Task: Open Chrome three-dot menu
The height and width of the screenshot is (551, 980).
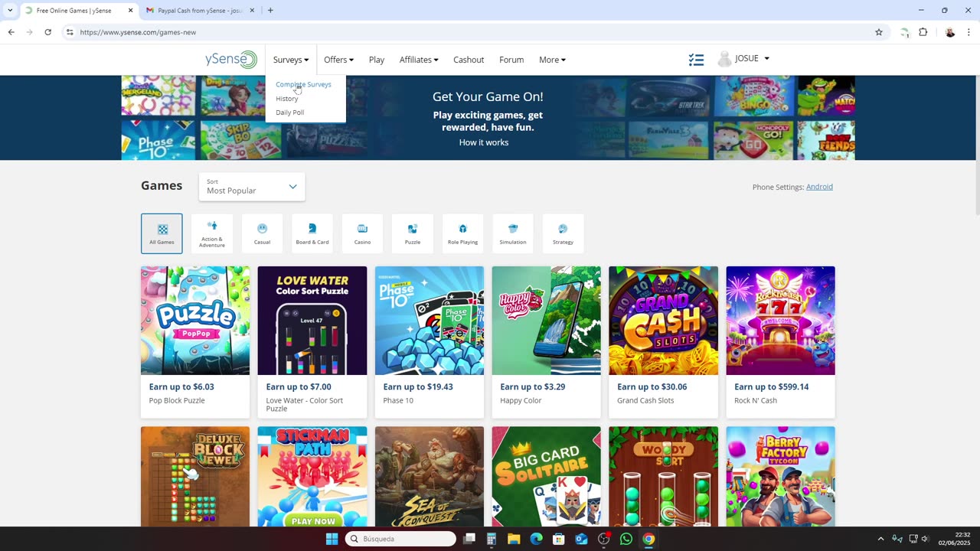Action: click(969, 32)
